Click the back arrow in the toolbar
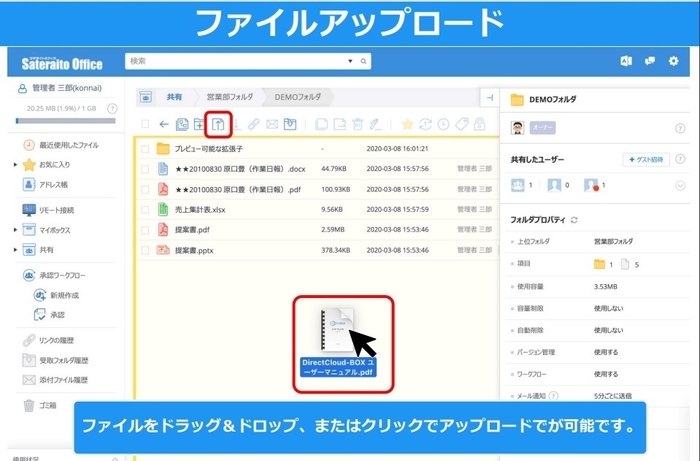 tap(164, 124)
